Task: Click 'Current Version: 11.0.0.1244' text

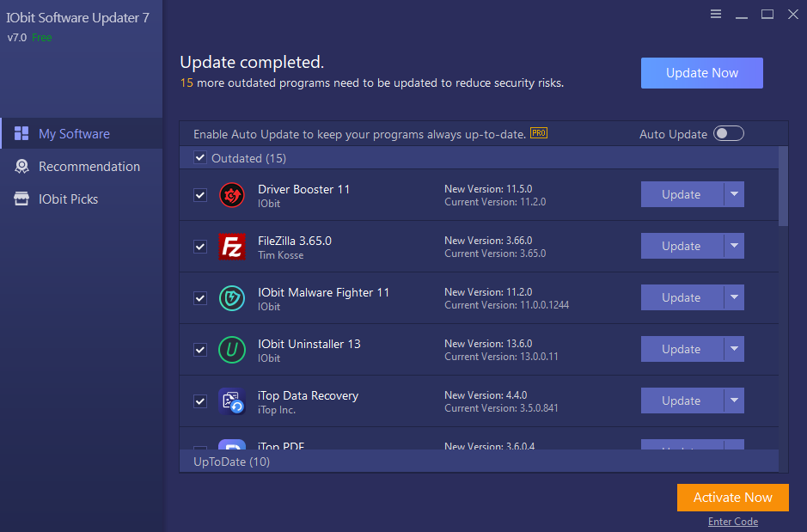Action: click(506, 304)
